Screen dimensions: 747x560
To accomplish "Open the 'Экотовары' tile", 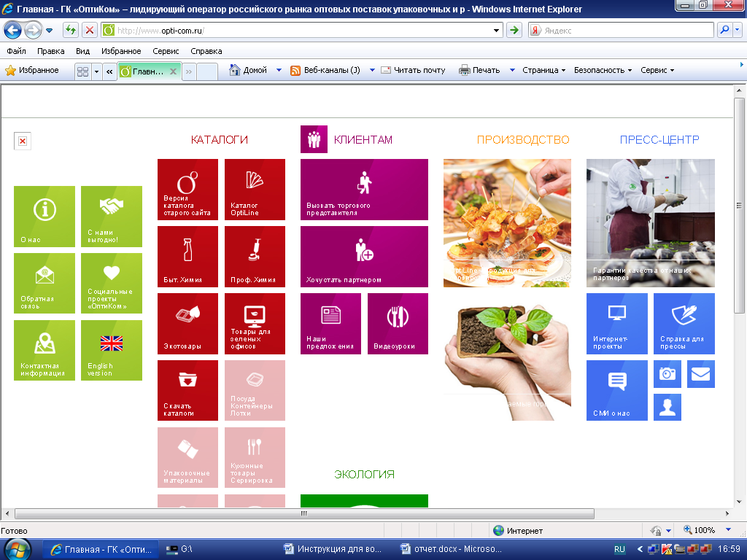I will click(x=187, y=324).
